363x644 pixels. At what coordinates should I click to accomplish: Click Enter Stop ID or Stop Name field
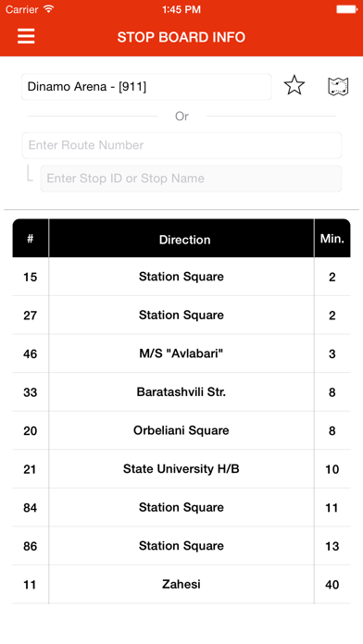point(191,179)
